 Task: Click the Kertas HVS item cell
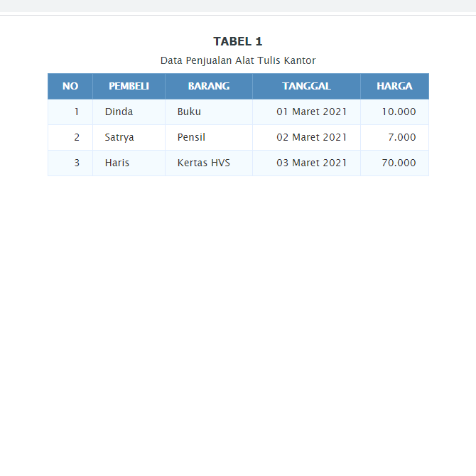209,163
